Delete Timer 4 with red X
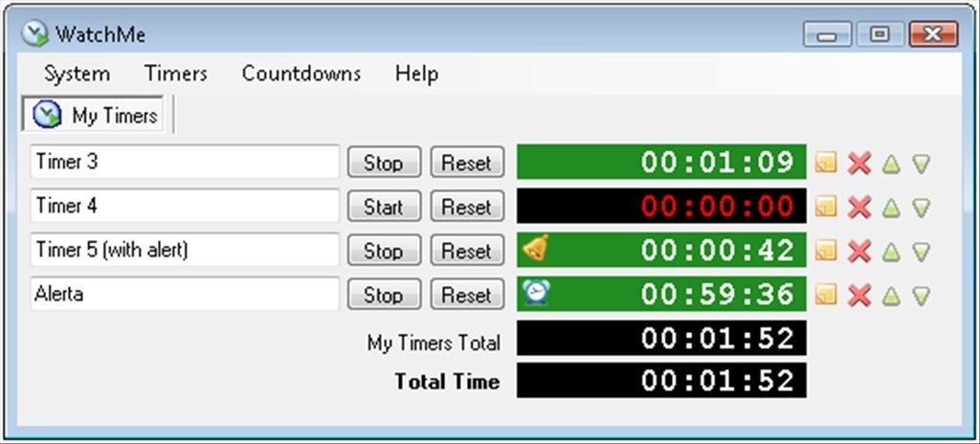 (x=859, y=208)
